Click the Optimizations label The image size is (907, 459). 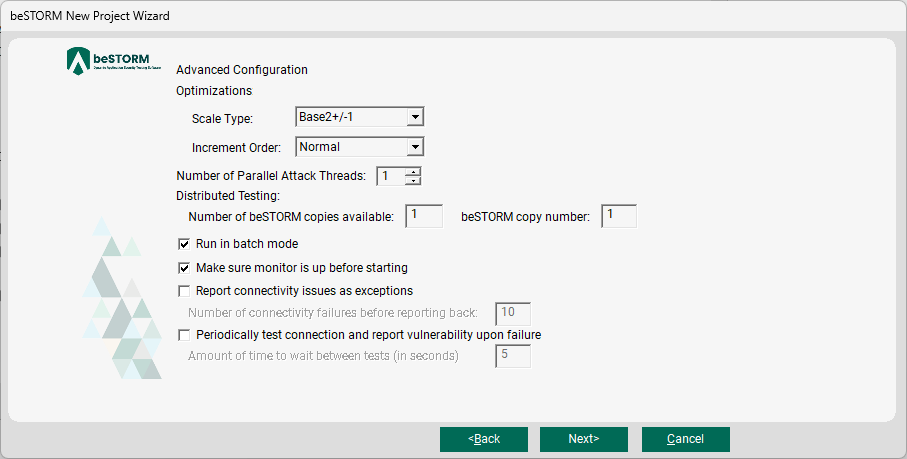click(214, 91)
